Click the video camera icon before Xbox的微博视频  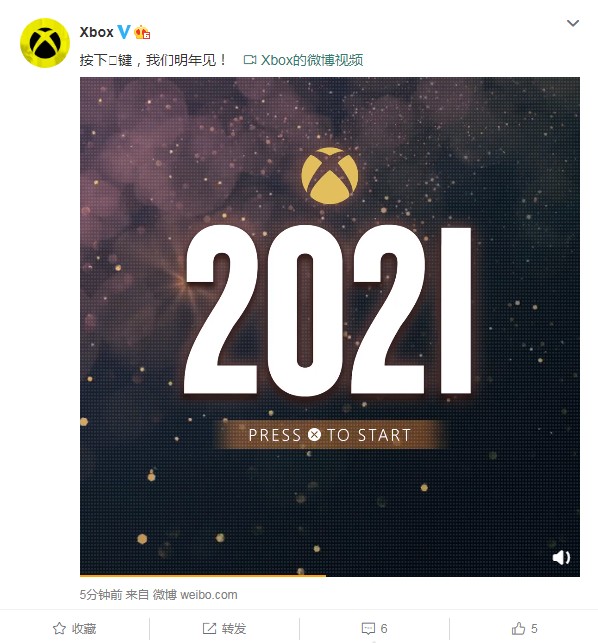tap(250, 60)
